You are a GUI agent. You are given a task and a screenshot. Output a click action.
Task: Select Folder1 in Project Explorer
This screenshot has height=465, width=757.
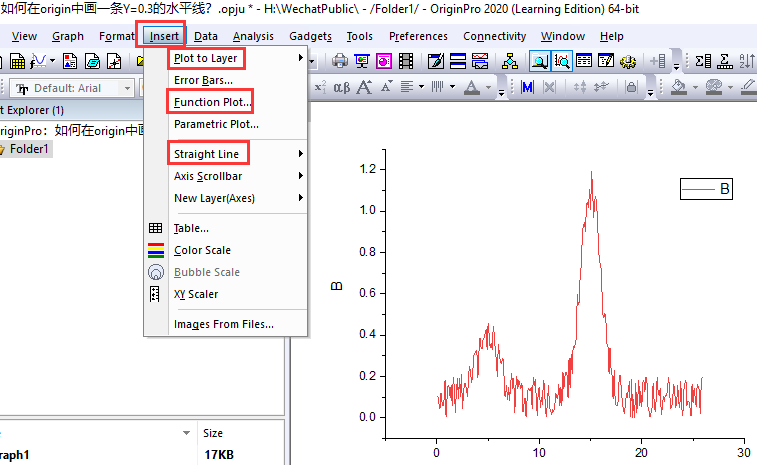30,149
